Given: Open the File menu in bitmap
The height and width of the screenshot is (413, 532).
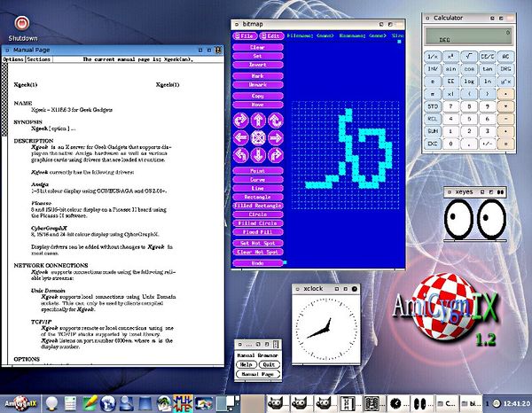Looking at the screenshot, I should click(x=244, y=35).
